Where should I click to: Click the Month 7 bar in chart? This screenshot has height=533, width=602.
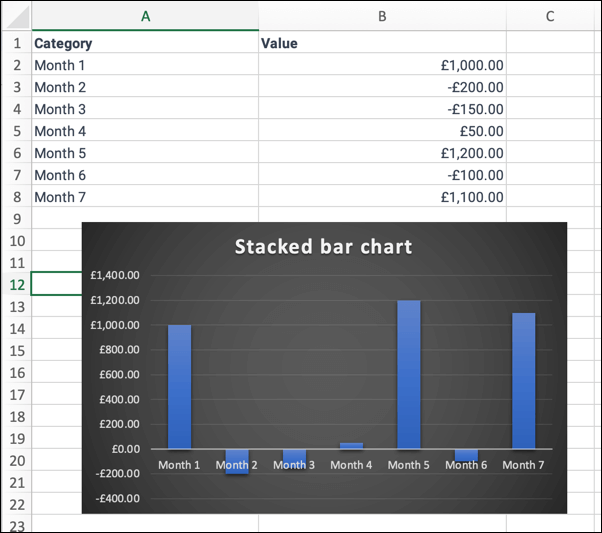[x=523, y=380]
